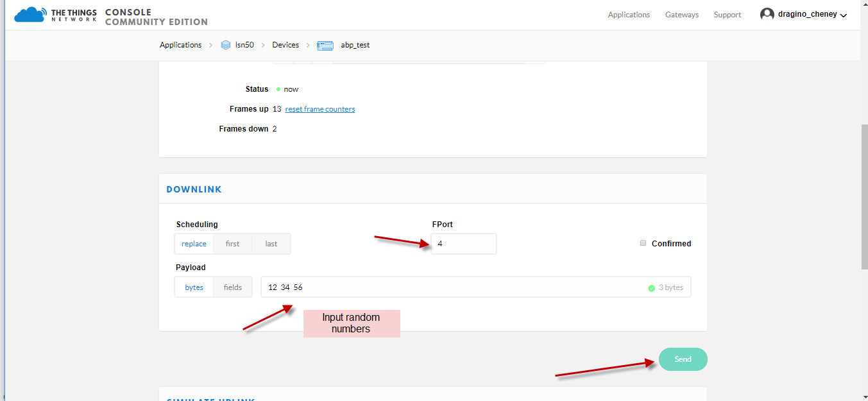
Task: Switch payload mode to fields
Action: [233, 287]
